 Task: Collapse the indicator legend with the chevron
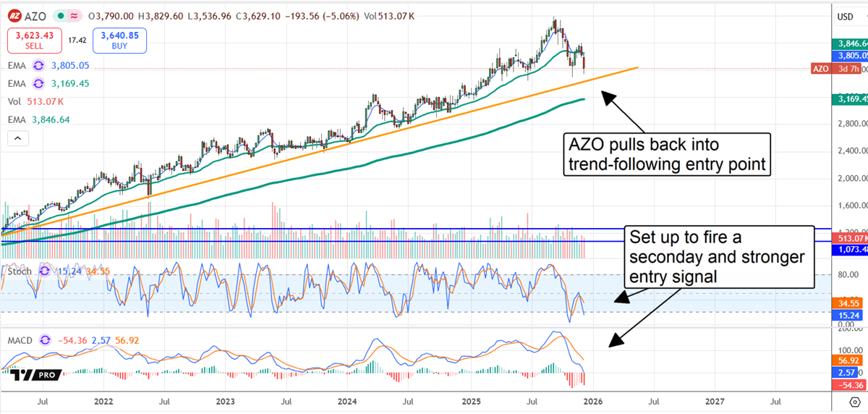pos(17,138)
